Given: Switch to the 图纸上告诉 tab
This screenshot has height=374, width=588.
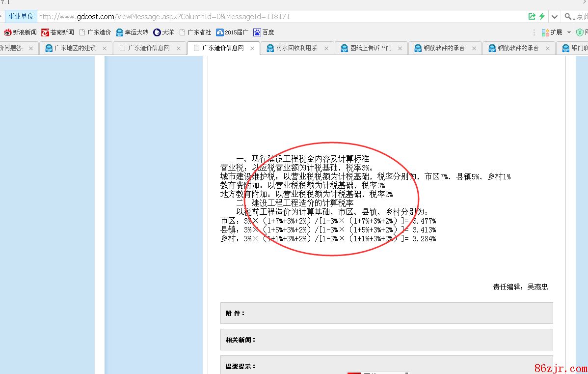Looking at the screenshot, I should [x=371, y=48].
